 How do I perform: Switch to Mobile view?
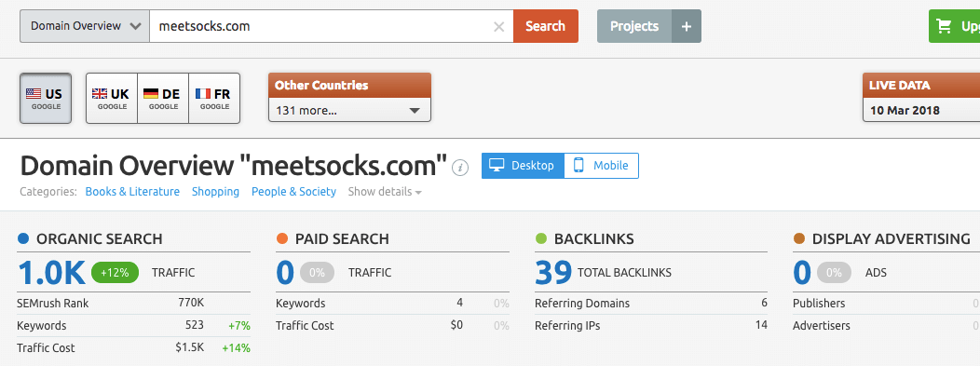(x=601, y=166)
